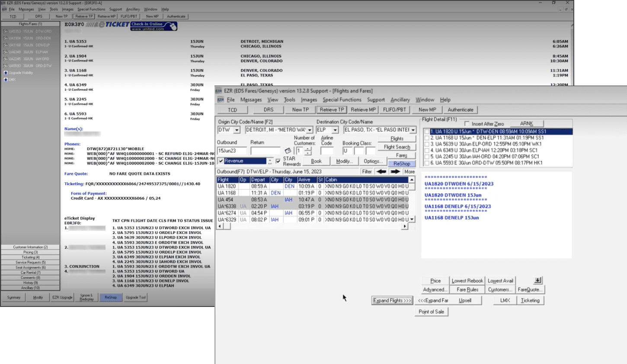Image resolution: width=627 pixels, height=364 pixels.
Task: Click the flight list horizontal scrollbar right arrow
Action: click(x=405, y=226)
